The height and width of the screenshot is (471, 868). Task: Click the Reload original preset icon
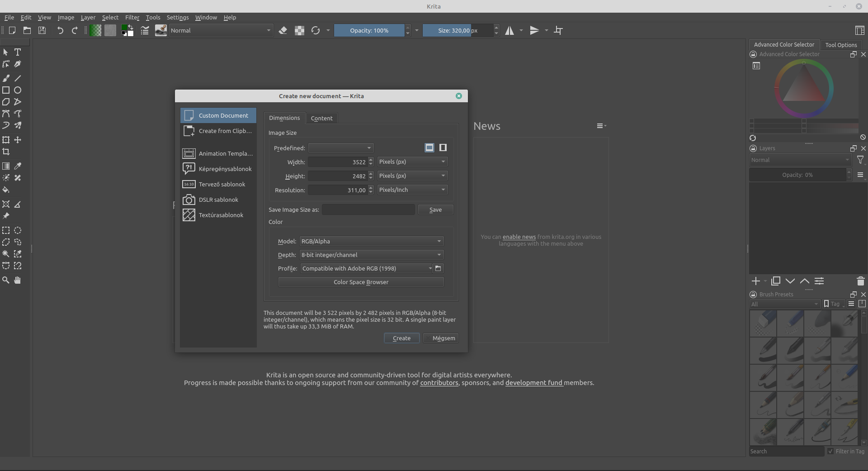316,30
